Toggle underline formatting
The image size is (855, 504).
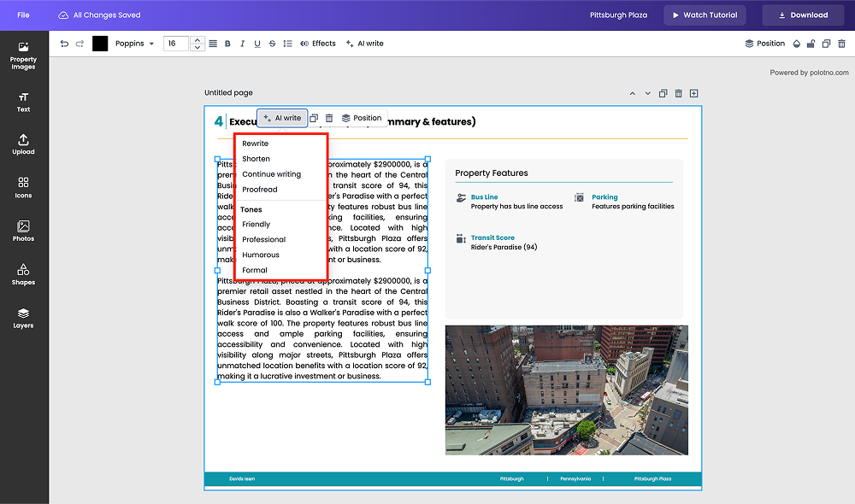tap(257, 44)
